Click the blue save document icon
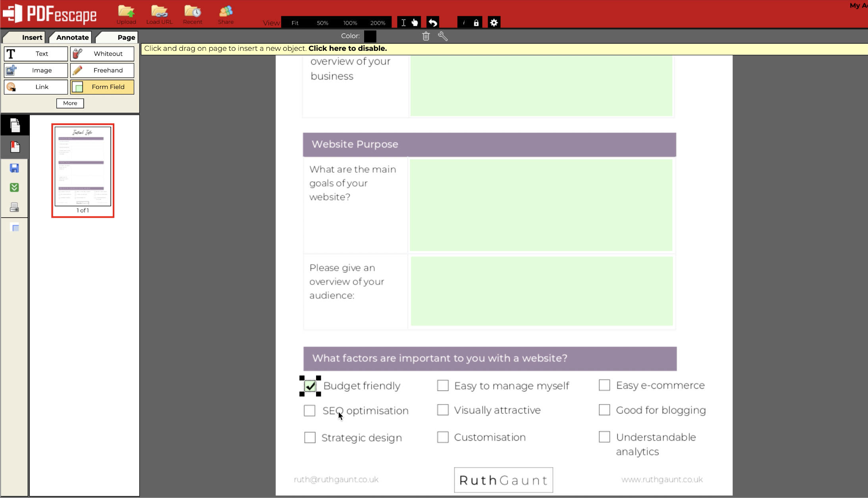Viewport: 868px width, 498px height. [15, 168]
